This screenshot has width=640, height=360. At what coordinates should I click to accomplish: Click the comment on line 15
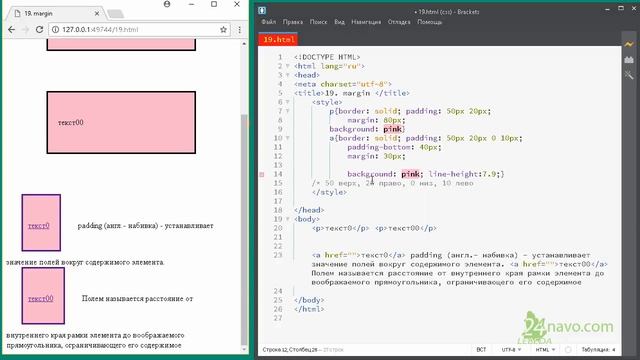[x=393, y=183]
